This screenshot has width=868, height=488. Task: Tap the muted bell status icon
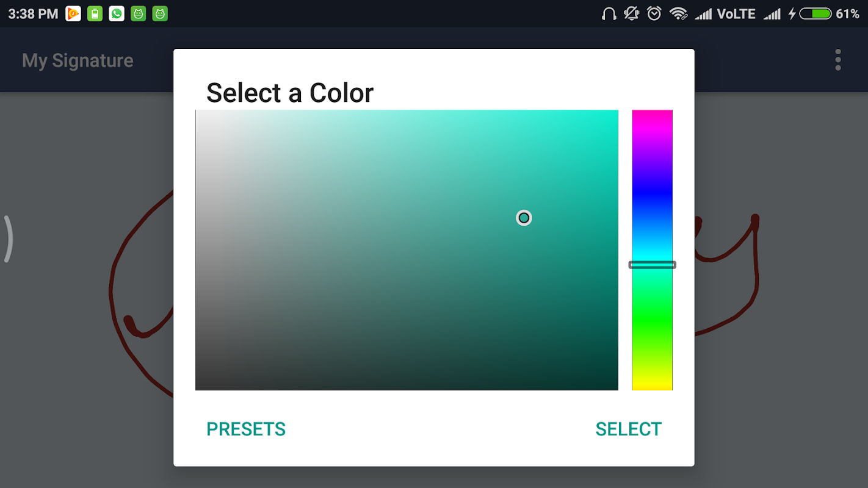click(632, 13)
